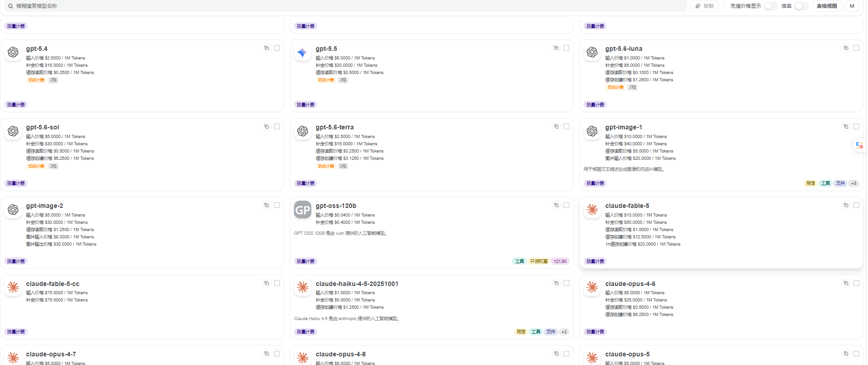The height and width of the screenshot is (365, 868).
Task: Select the claude-fable-5 checkbox
Action: (x=856, y=205)
